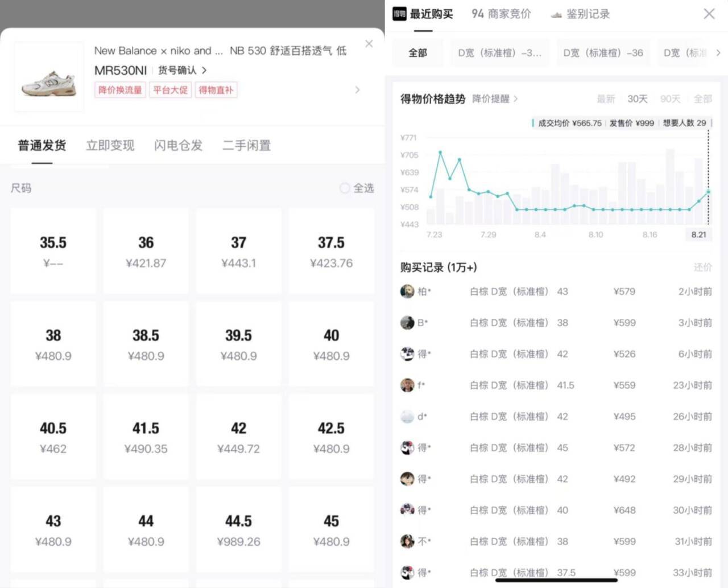Open buyer avatar in the 6小时前 row
Viewport: 728px width, 588px height.
tap(407, 354)
